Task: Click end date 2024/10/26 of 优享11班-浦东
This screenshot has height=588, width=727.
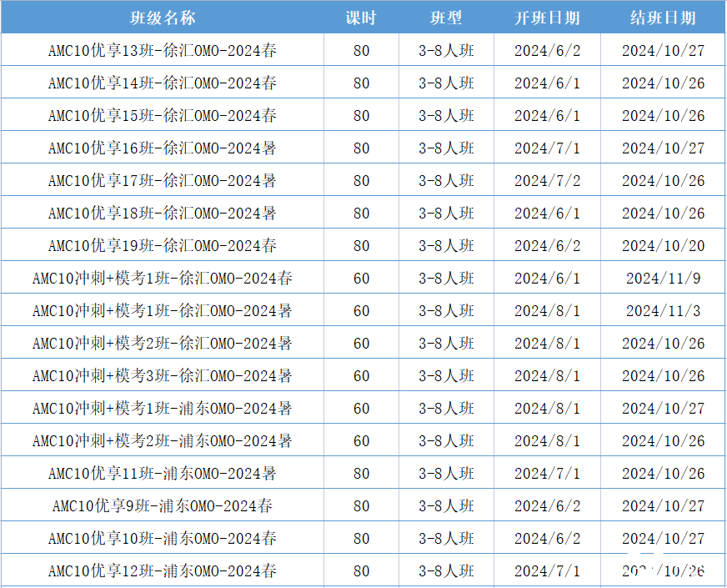Action: click(663, 473)
